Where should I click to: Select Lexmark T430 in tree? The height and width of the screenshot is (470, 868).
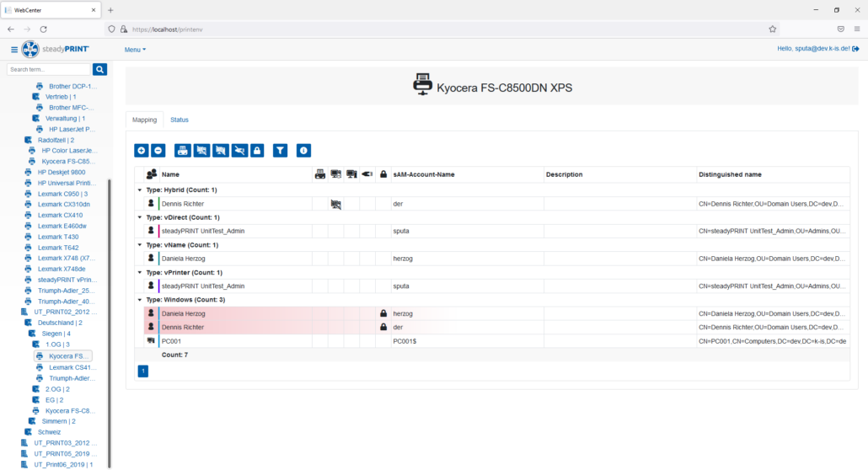[x=57, y=237]
